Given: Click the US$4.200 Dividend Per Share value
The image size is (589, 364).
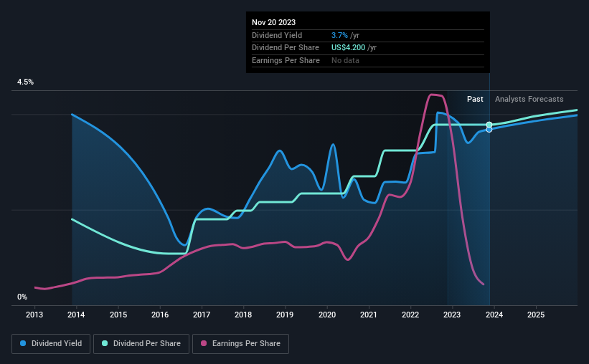Looking at the screenshot, I should tap(348, 48).
